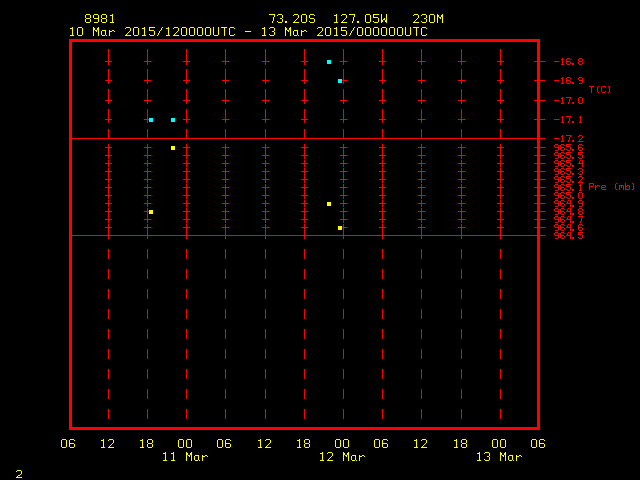This screenshot has width=640, height=480.
Task: Click the number 2 in bottom-left corner
Action: pos(18,472)
